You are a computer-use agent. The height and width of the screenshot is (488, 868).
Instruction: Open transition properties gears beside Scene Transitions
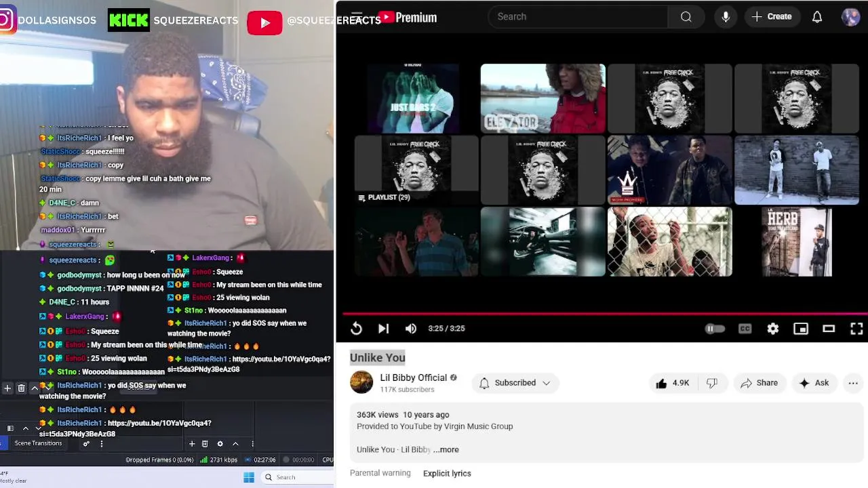(x=86, y=444)
